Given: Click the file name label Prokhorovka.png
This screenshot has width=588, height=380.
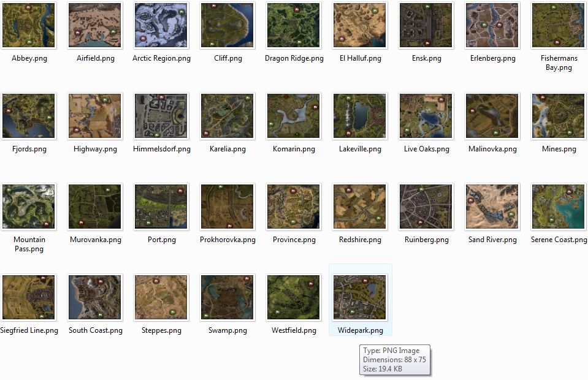Looking at the screenshot, I should (227, 240).
